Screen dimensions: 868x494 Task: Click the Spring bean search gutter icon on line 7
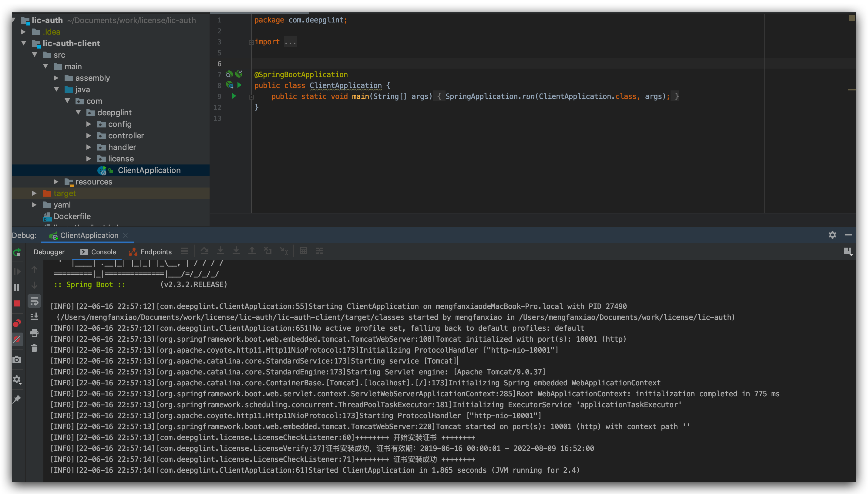pyautogui.click(x=229, y=74)
